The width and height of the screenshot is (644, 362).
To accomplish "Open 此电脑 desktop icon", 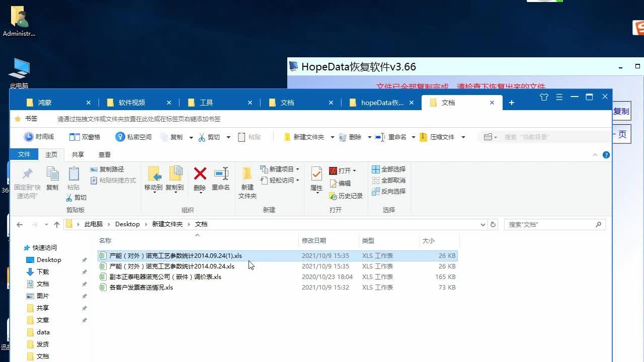I will tap(19, 73).
